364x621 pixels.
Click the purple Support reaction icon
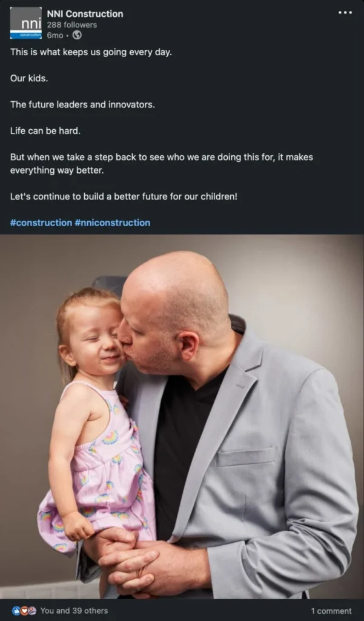click(31, 611)
